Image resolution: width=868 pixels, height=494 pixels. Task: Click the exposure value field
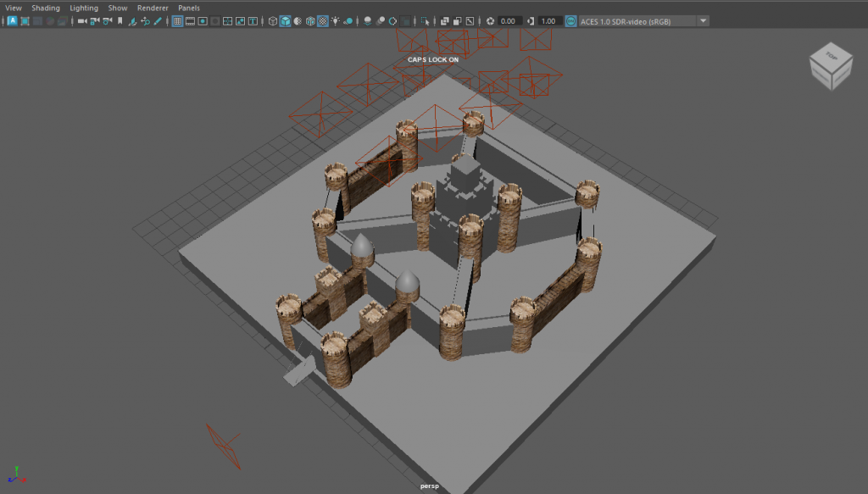click(x=509, y=20)
